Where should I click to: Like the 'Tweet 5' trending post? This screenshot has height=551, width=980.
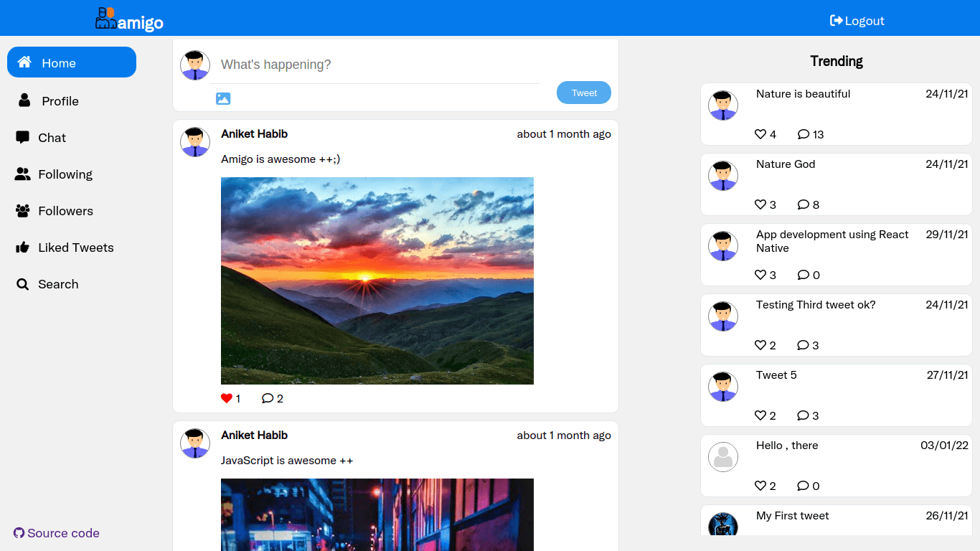click(x=760, y=415)
